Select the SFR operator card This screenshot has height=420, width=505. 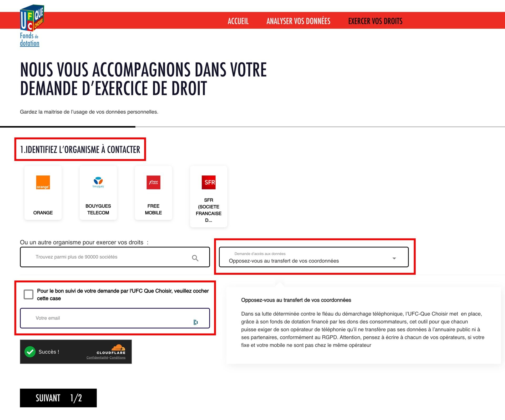[x=209, y=196]
